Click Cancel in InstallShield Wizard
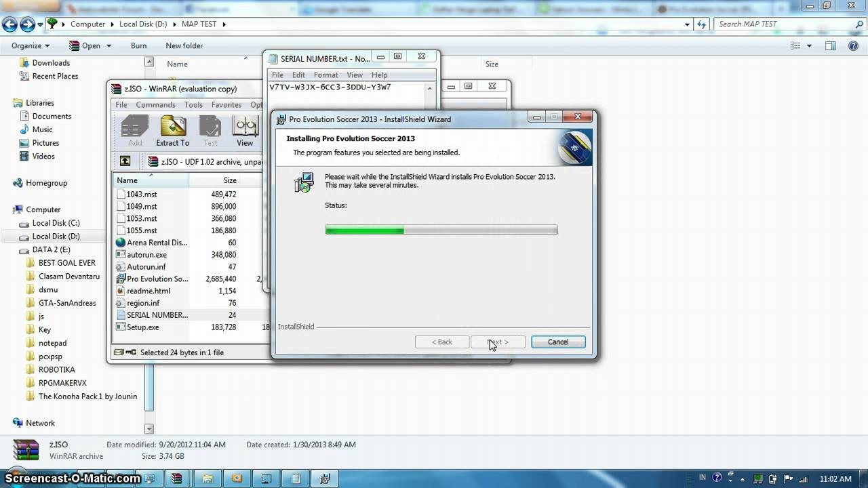Screen dimensions: 868x488 (558, 342)
